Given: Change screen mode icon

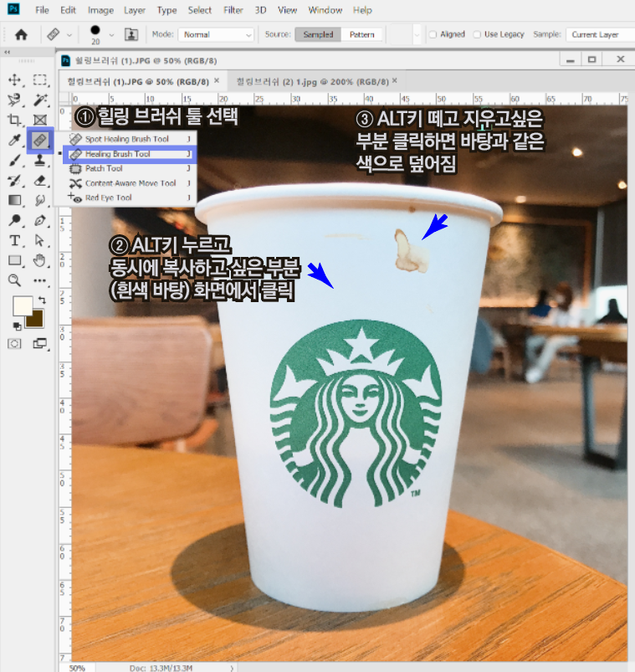Looking at the screenshot, I should [40, 344].
